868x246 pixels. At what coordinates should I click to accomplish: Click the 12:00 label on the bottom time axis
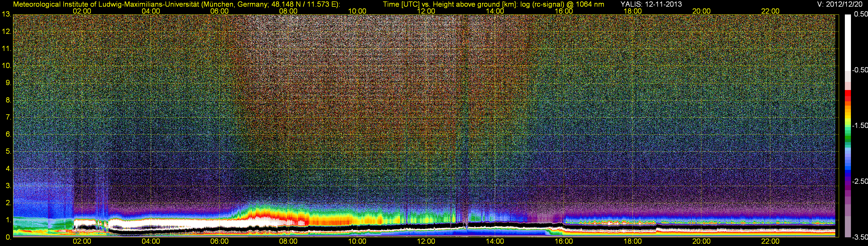[x=426, y=241]
